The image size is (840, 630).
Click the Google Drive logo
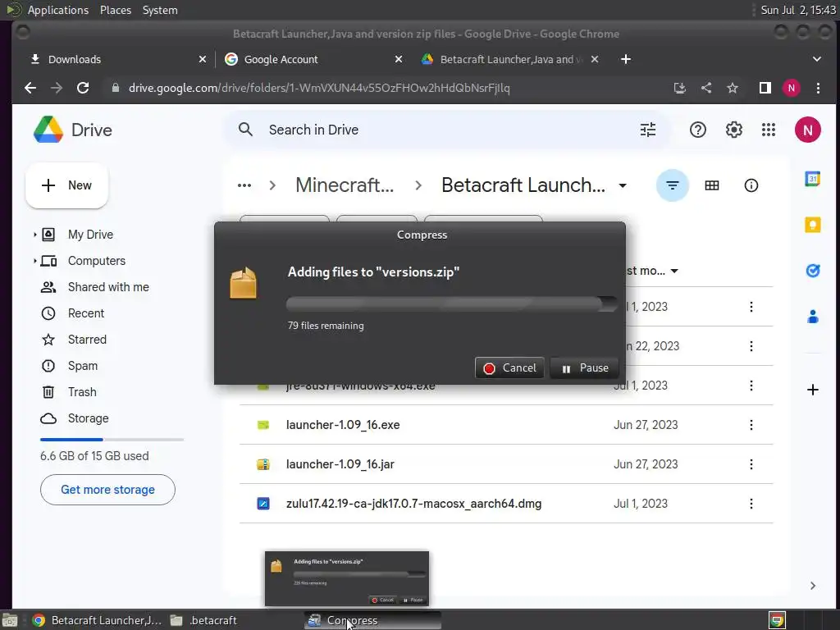[x=48, y=130]
